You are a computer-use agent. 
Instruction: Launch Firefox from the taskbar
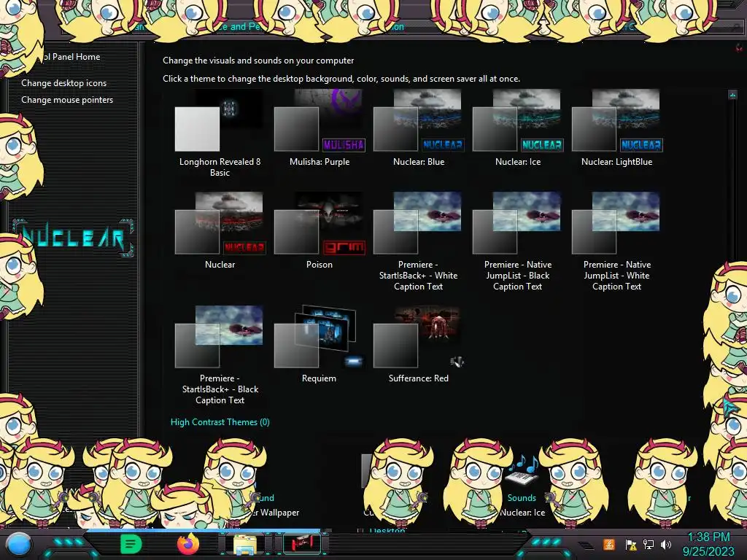(188, 544)
